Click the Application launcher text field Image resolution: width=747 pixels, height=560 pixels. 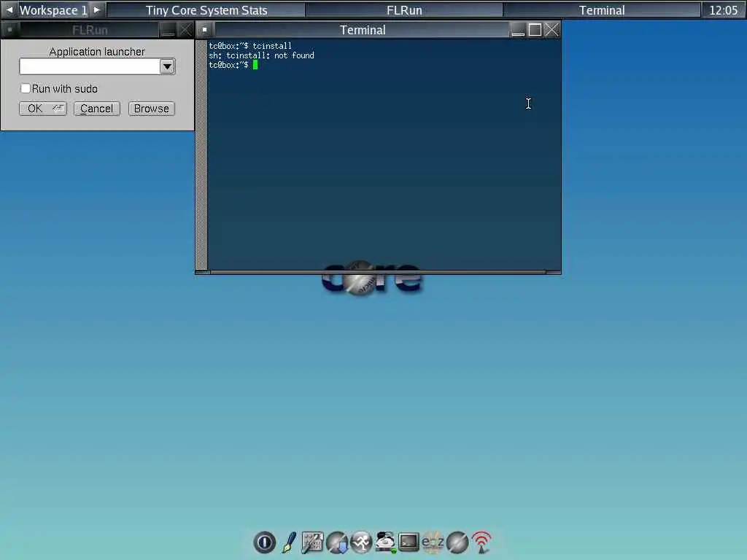(x=90, y=66)
